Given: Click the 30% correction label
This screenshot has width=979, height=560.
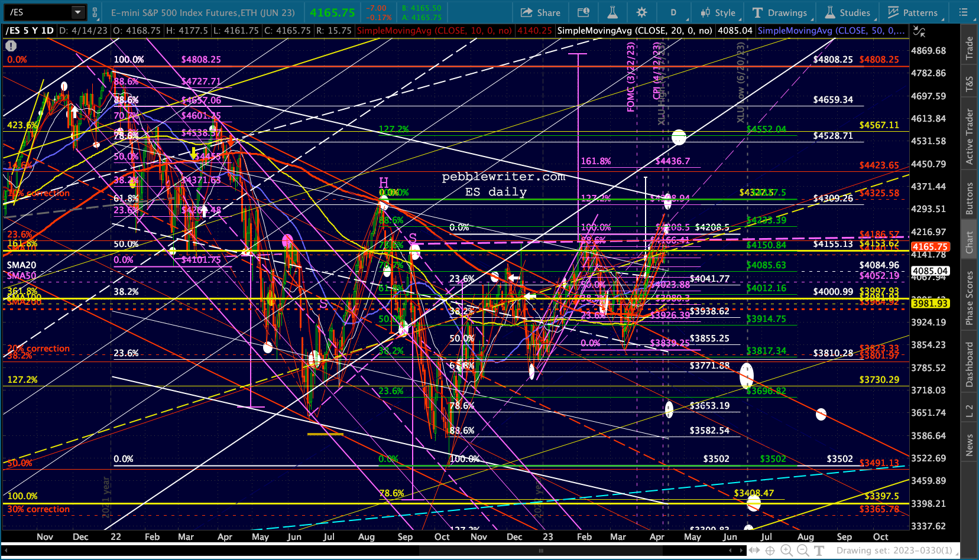Looking at the screenshot, I should point(38,509).
